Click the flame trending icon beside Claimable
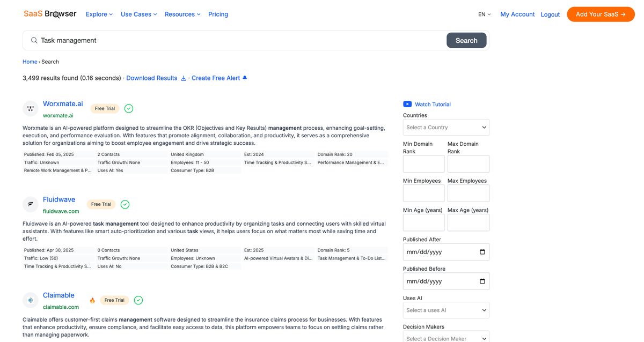 pyautogui.click(x=92, y=300)
